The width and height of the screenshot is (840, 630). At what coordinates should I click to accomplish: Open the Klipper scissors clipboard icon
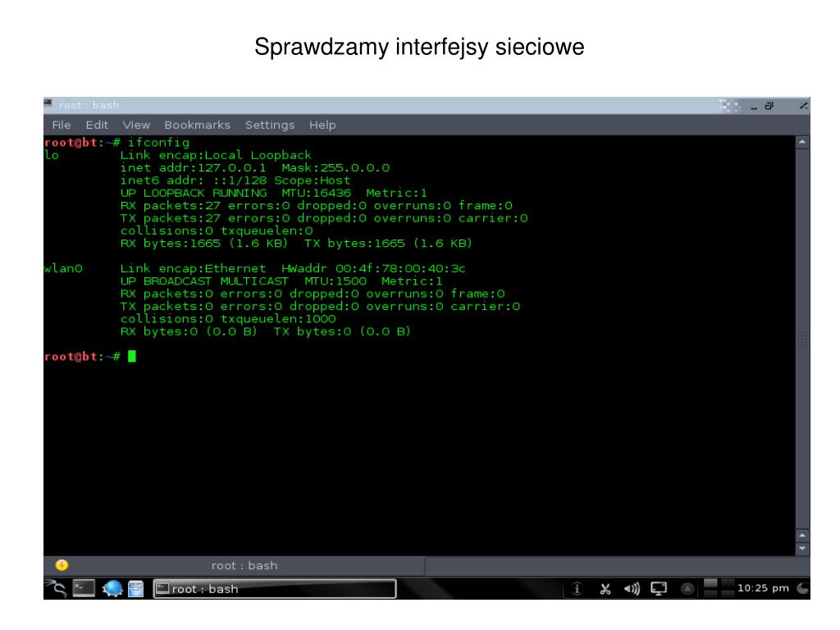click(x=605, y=589)
